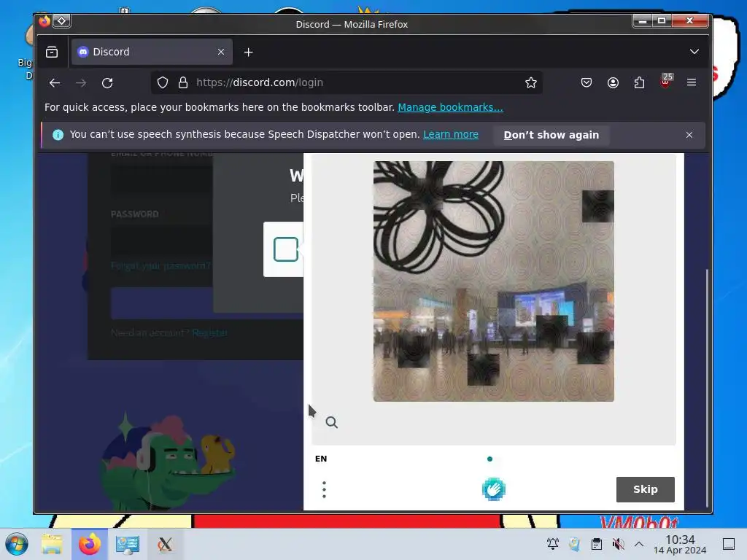The image size is (747, 560).
Task: Close the Discord tab
Action: pos(221,52)
